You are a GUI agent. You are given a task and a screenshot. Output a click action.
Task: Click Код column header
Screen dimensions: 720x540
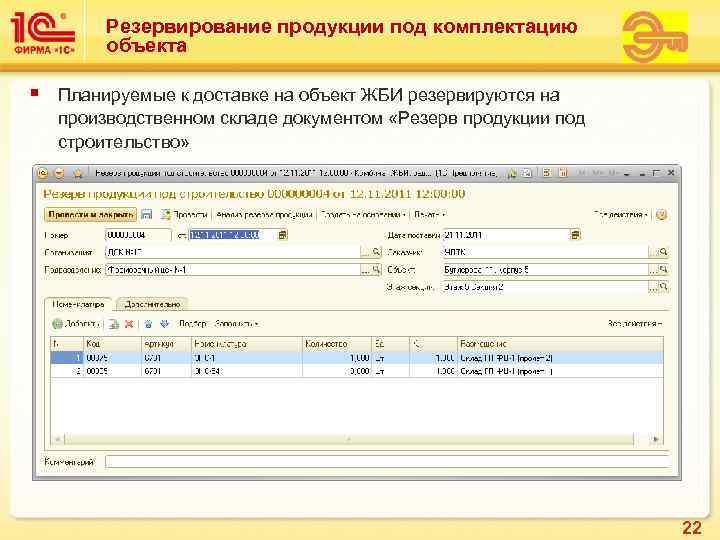(x=113, y=343)
